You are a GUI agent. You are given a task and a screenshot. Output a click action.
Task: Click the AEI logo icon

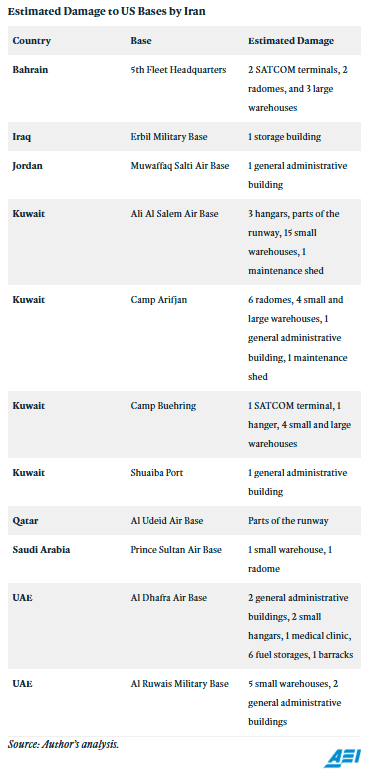tap(343, 759)
